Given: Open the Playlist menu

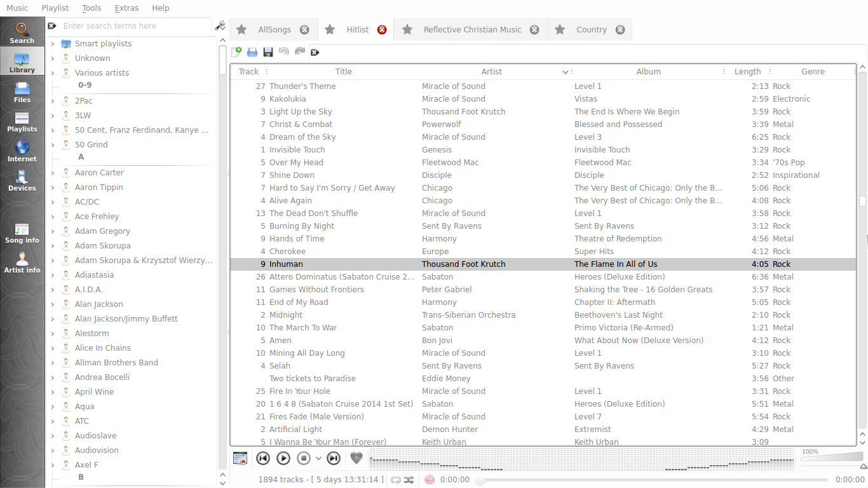Looking at the screenshot, I should [55, 8].
